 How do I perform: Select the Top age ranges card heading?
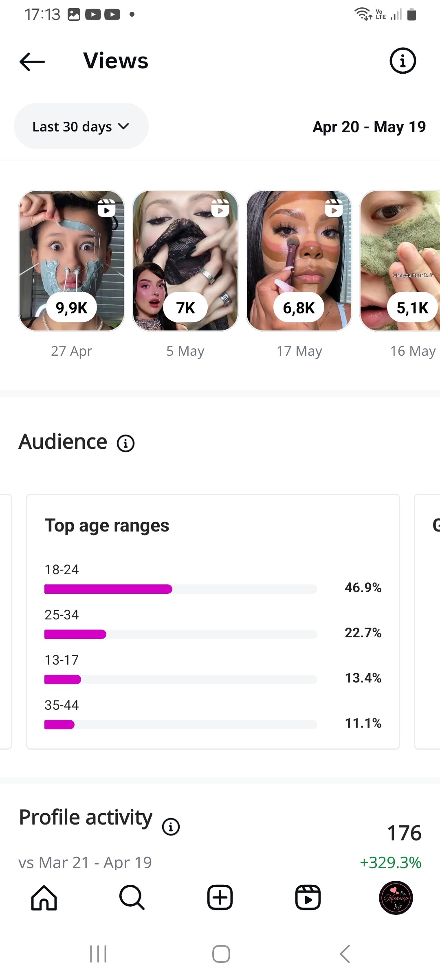107,525
